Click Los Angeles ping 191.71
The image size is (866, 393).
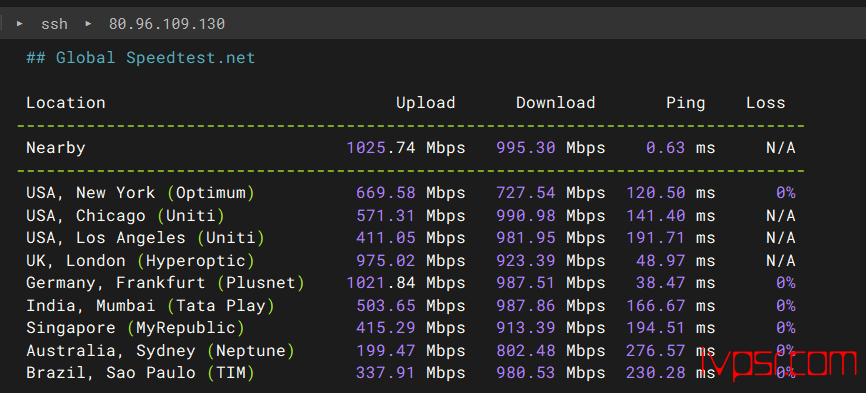(x=656, y=238)
